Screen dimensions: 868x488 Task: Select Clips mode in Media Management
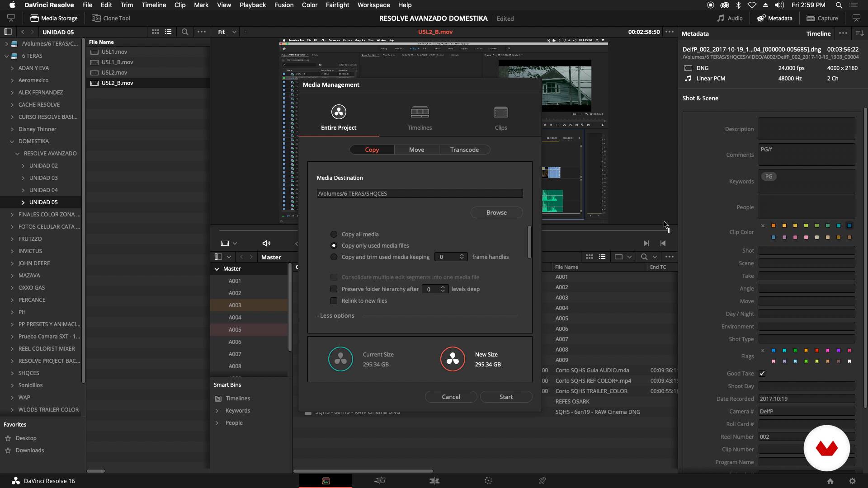click(x=500, y=118)
